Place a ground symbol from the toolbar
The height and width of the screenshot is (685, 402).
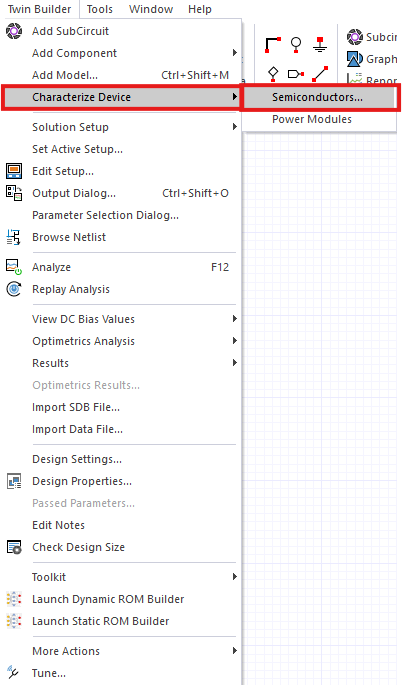click(x=320, y=45)
